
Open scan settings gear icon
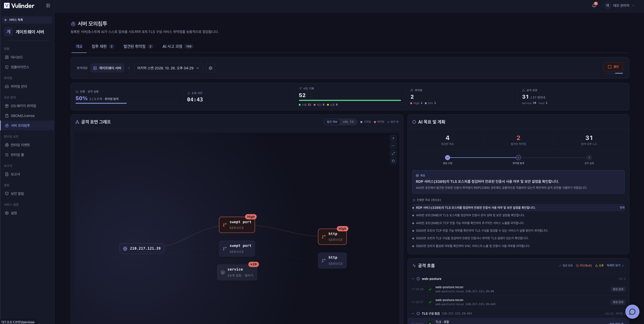coord(211,68)
